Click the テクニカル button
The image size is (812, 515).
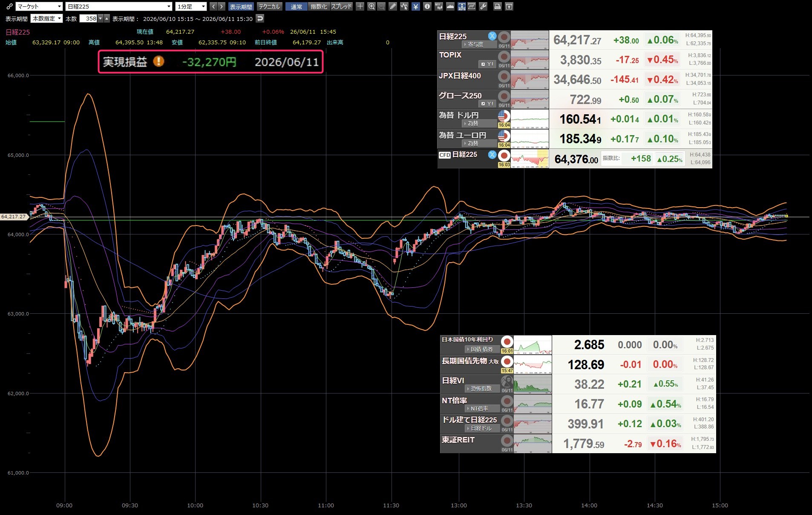point(269,6)
